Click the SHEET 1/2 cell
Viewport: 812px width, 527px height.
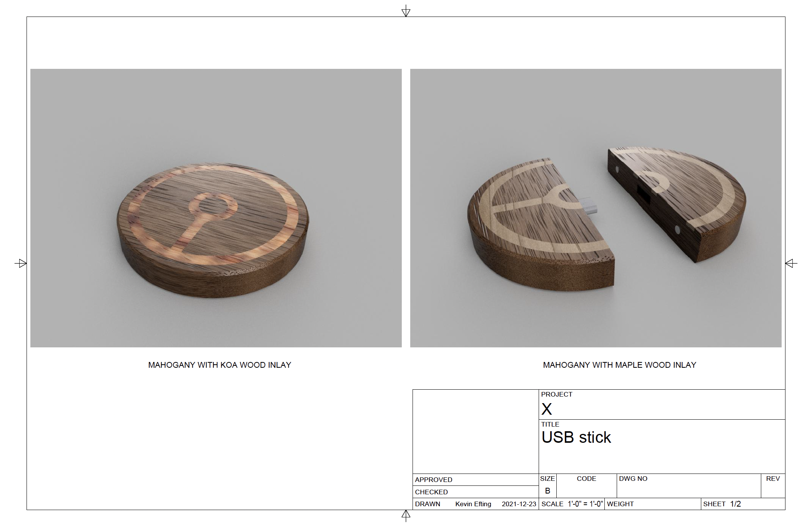click(x=735, y=504)
